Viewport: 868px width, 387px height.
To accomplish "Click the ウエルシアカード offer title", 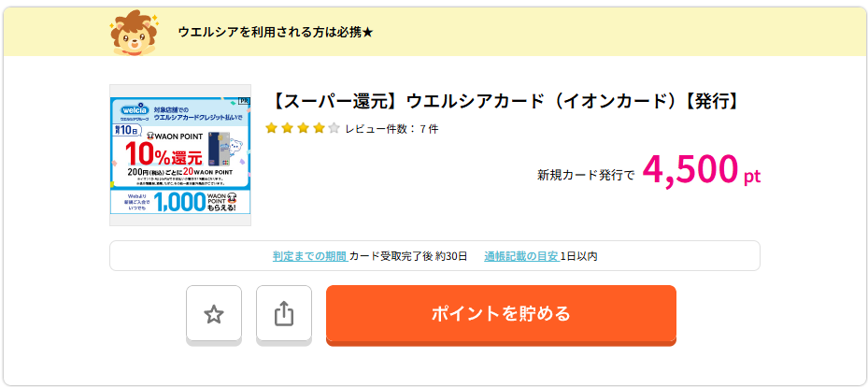I will tap(505, 102).
